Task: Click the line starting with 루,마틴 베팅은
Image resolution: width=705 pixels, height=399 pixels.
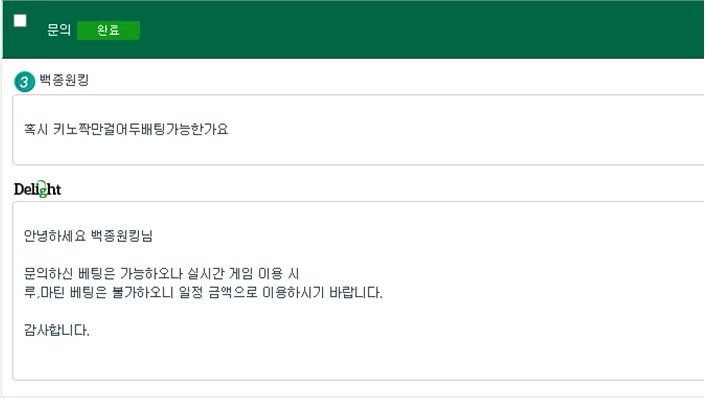Action: (x=203, y=293)
